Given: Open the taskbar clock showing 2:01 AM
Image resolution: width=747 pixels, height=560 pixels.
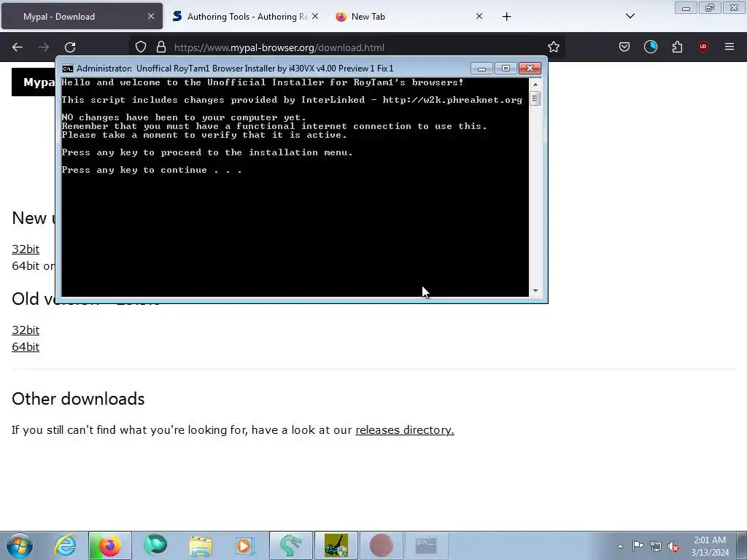Looking at the screenshot, I should pyautogui.click(x=710, y=546).
